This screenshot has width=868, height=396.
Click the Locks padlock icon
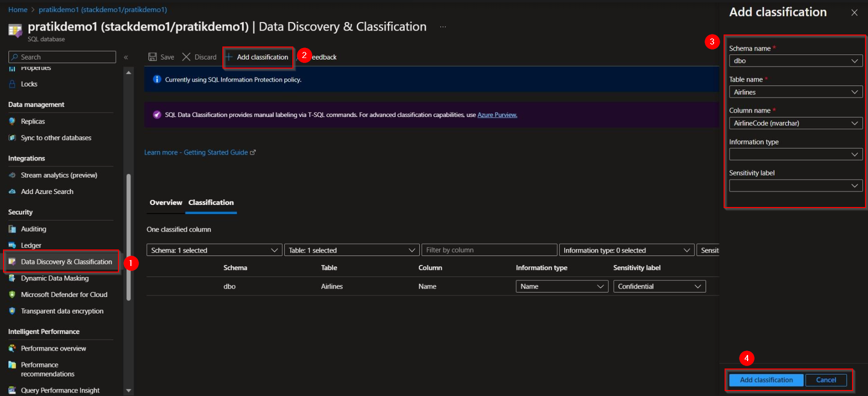tap(12, 84)
